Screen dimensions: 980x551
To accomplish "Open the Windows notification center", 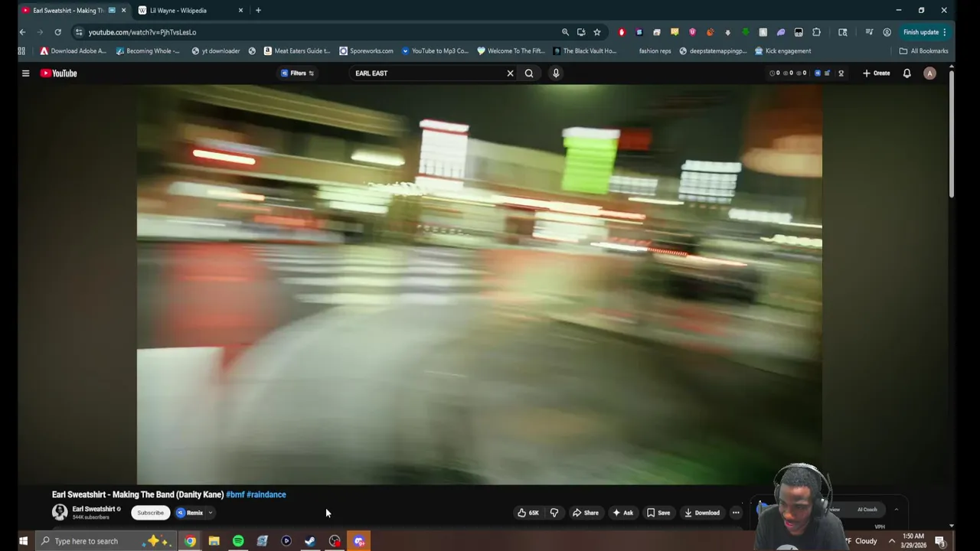I will [939, 541].
